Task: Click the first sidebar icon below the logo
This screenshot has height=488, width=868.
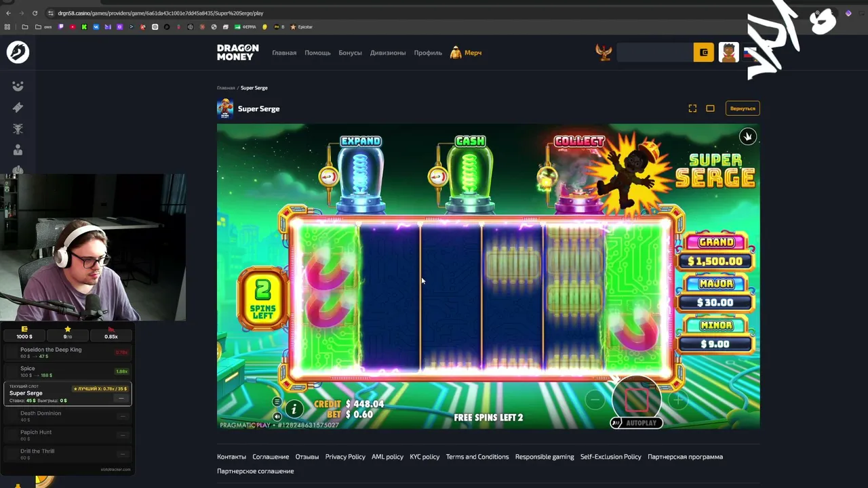Action: 18,86
